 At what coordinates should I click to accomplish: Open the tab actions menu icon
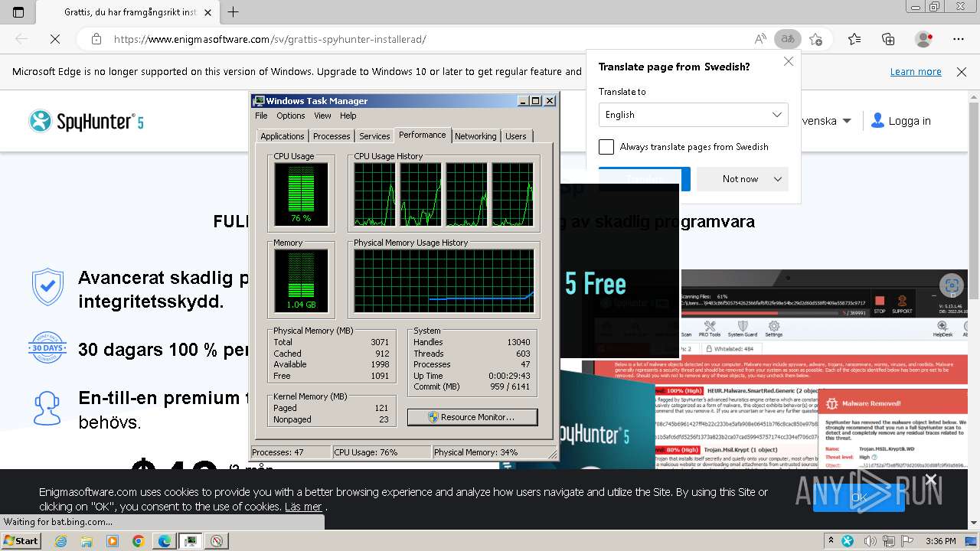coord(18,11)
